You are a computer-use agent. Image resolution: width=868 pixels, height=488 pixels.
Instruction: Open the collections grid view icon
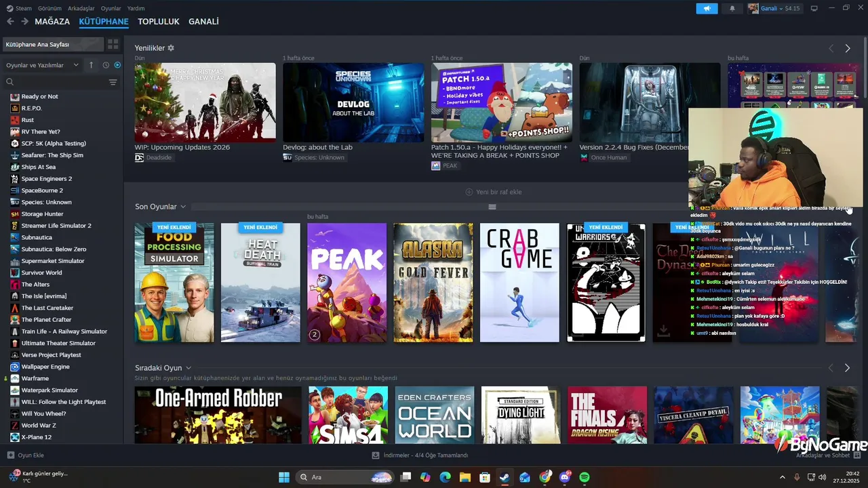pos(113,44)
